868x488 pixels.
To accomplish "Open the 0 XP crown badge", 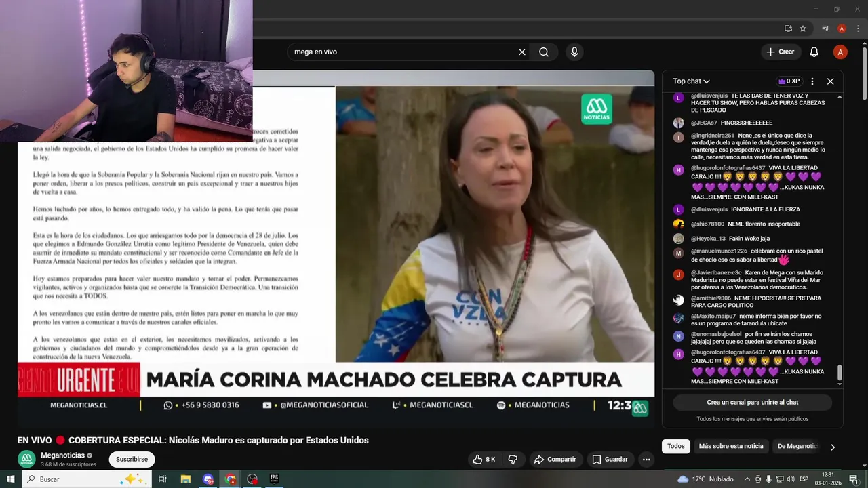I will click(x=789, y=81).
